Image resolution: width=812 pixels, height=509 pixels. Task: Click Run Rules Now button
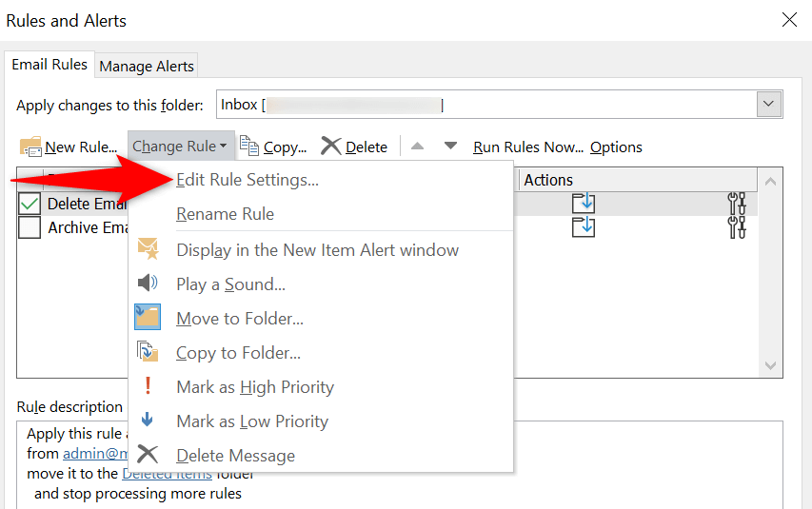click(x=528, y=147)
